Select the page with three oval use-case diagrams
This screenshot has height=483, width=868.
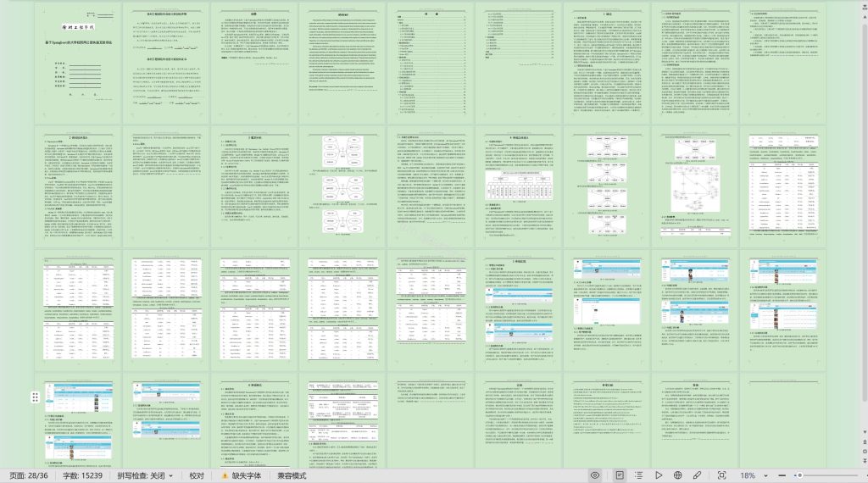click(342, 186)
